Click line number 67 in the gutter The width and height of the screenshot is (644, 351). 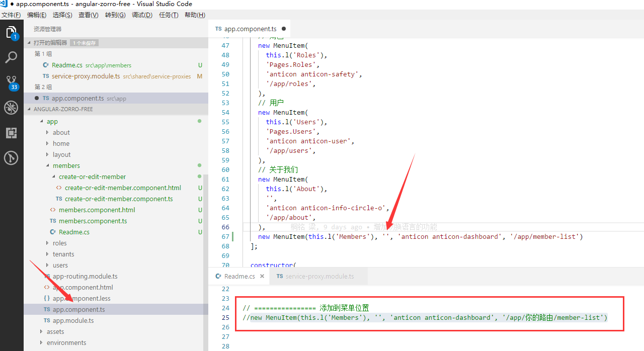coord(225,236)
